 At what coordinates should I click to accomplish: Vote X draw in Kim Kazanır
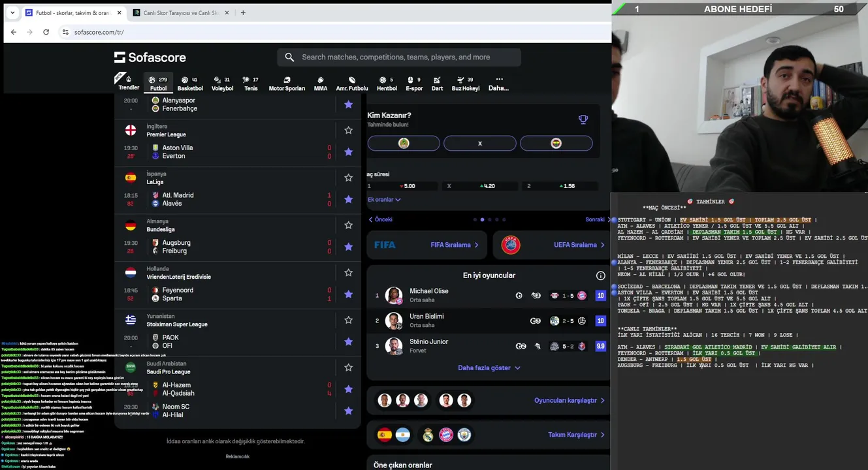pos(480,144)
